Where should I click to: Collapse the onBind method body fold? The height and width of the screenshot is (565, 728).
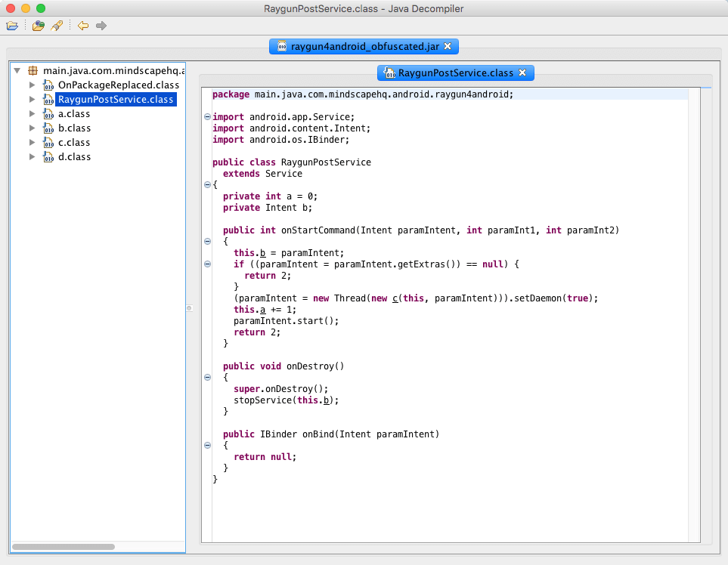(x=206, y=446)
